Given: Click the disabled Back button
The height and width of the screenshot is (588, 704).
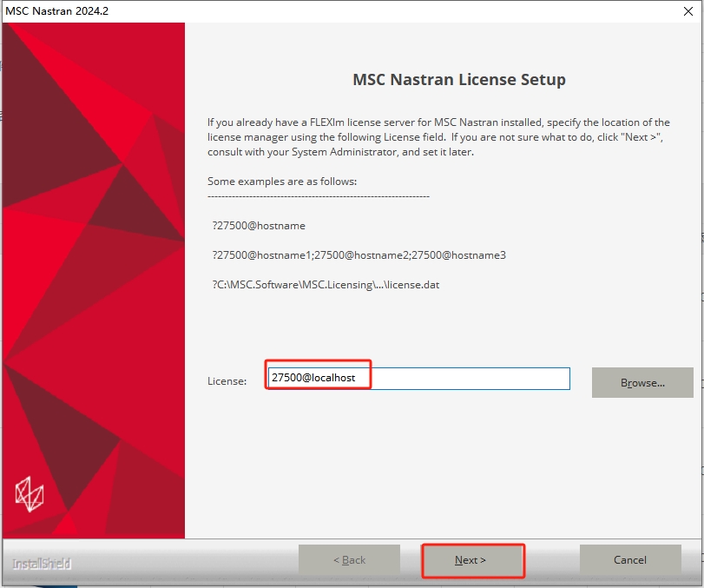Looking at the screenshot, I should (349, 560).
